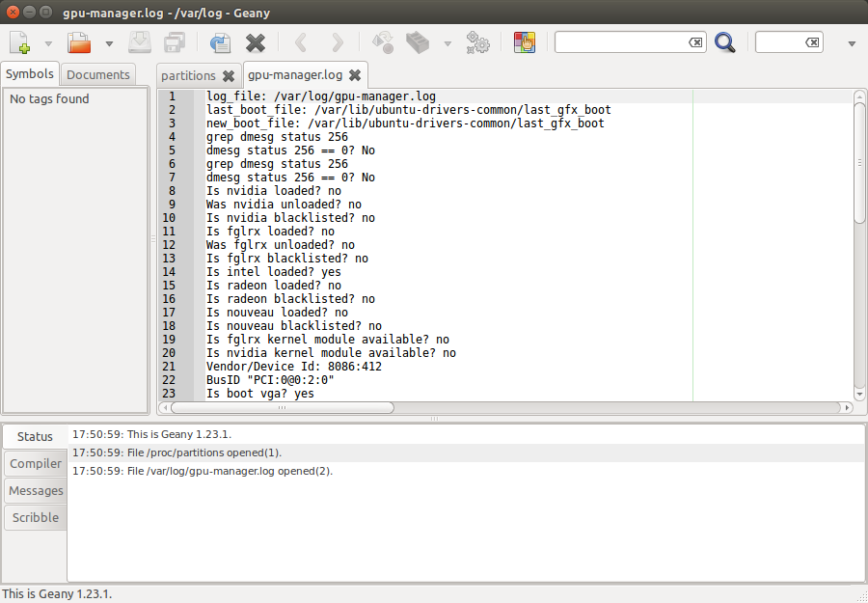
Task: Click line number 1 in the margin
Action: coord(172,96)
